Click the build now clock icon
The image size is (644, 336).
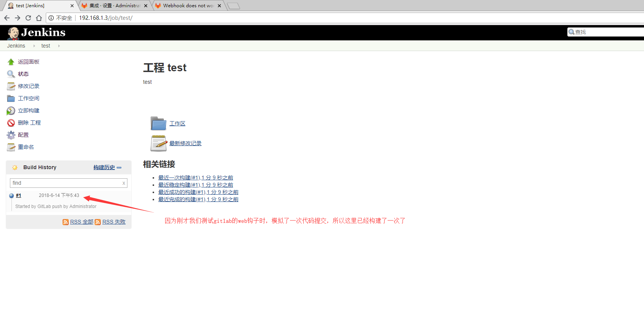11,110
